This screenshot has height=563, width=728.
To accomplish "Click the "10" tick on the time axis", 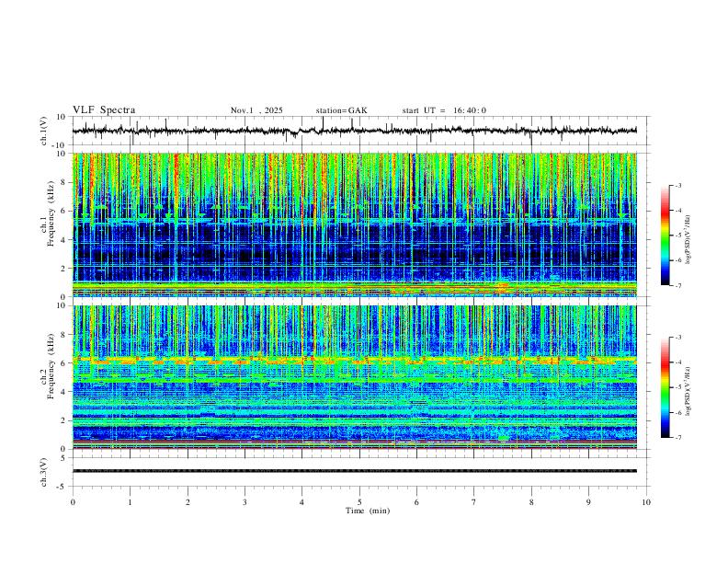I will (646, 502).
